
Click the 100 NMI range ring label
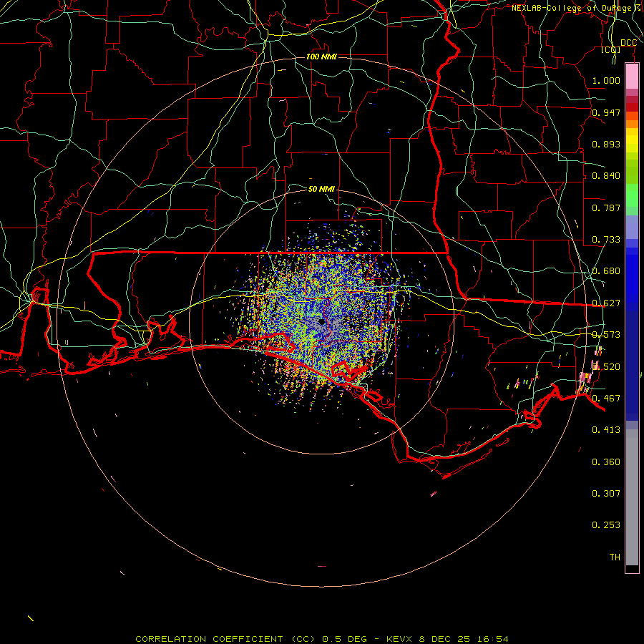[321, 57]
